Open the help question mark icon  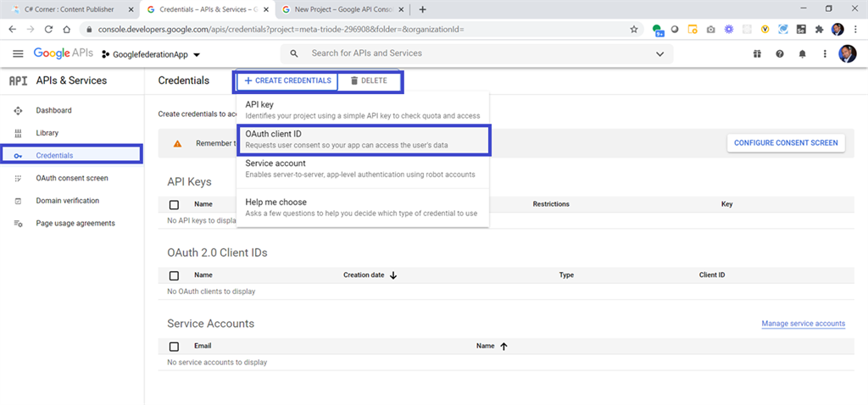coord(780,53)
